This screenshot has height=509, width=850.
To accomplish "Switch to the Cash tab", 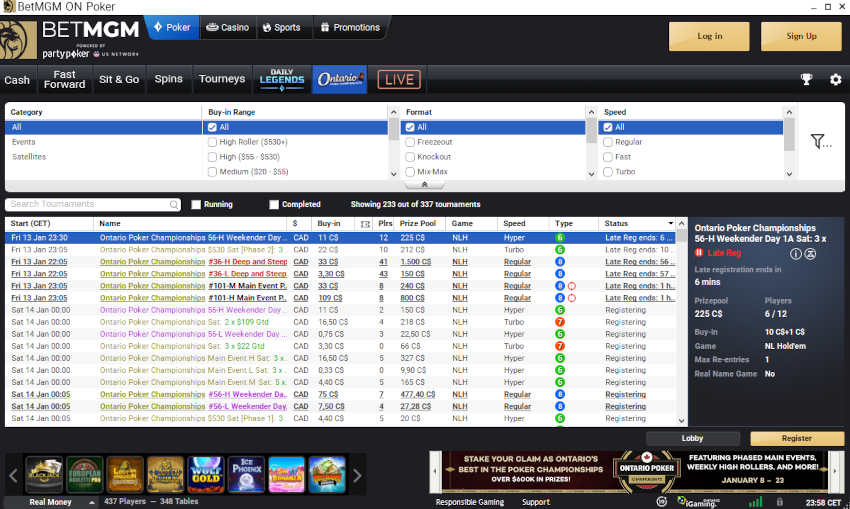I will pyautogui.click(x=17, y=80).
